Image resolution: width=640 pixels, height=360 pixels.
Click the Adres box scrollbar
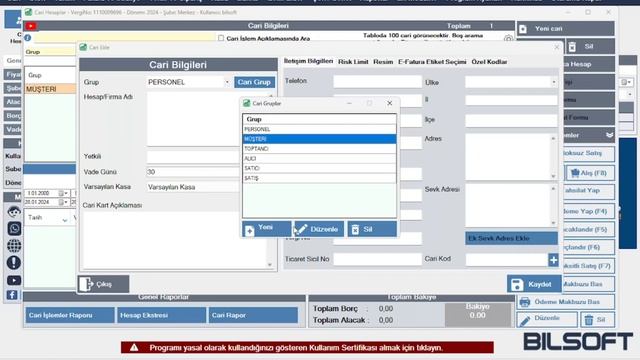tap(554, 157)
